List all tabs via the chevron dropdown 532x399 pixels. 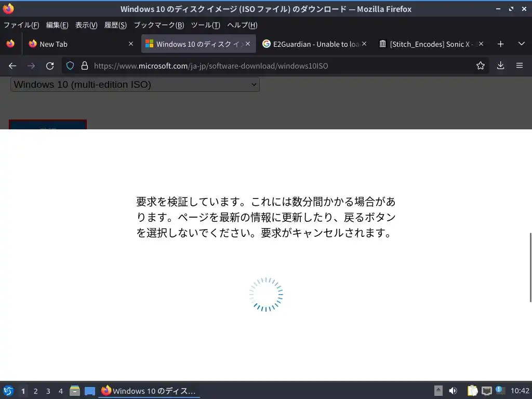pos(522,44)
